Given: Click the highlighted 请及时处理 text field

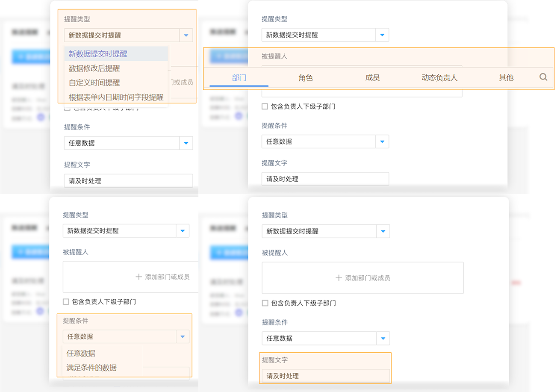Looking at the screenshot, I should point(325,376).
